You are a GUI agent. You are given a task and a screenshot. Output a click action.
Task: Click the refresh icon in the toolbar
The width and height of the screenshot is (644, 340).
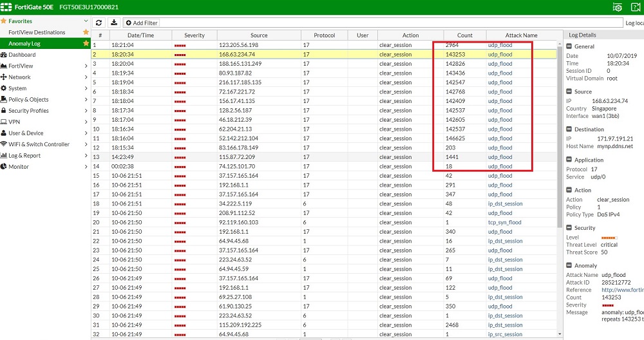(x=99, y=23)
